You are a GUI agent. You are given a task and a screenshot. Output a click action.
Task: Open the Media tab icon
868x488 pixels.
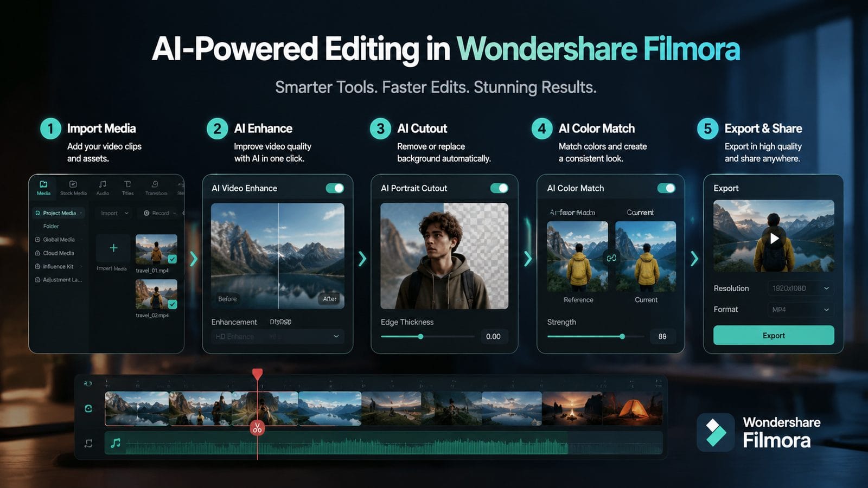tap(43, 184)
